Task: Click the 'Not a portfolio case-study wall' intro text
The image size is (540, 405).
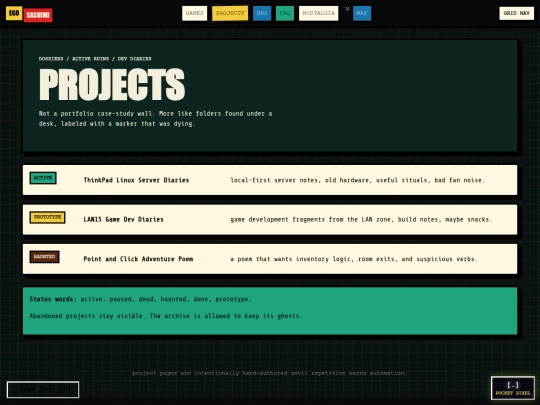Action: tap(155, 118)
